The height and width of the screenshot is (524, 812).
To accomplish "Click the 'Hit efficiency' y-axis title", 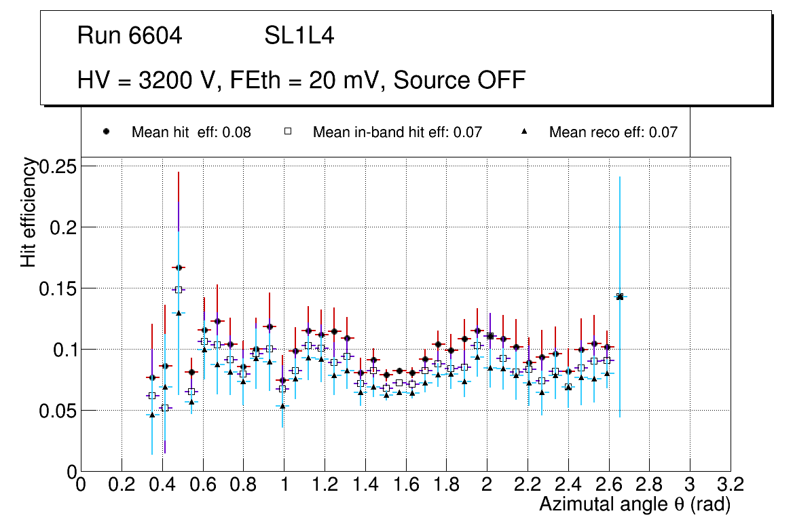I will click(x=29, y=212).
